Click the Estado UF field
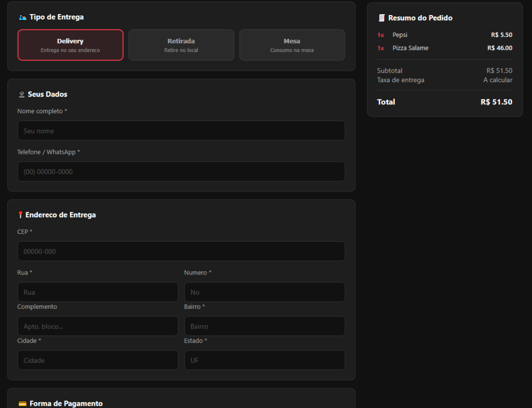This screenshot has width=532, height=408. click(264, 360)
